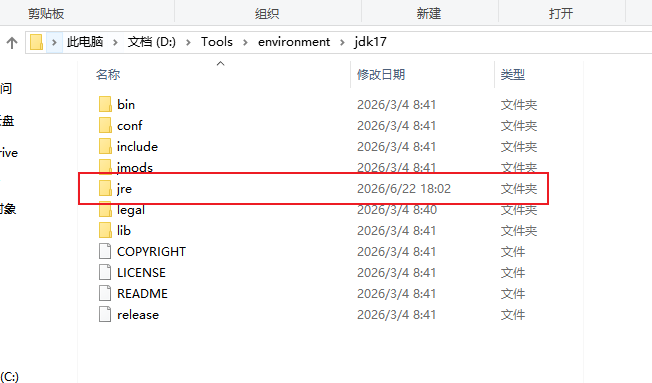The image size is (652, 383).
Task: Select the jre folder icon
Action: point(105,188)
